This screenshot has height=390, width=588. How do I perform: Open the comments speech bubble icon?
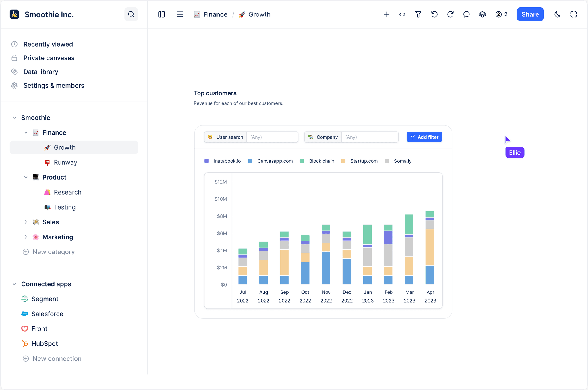coord(467,14)
